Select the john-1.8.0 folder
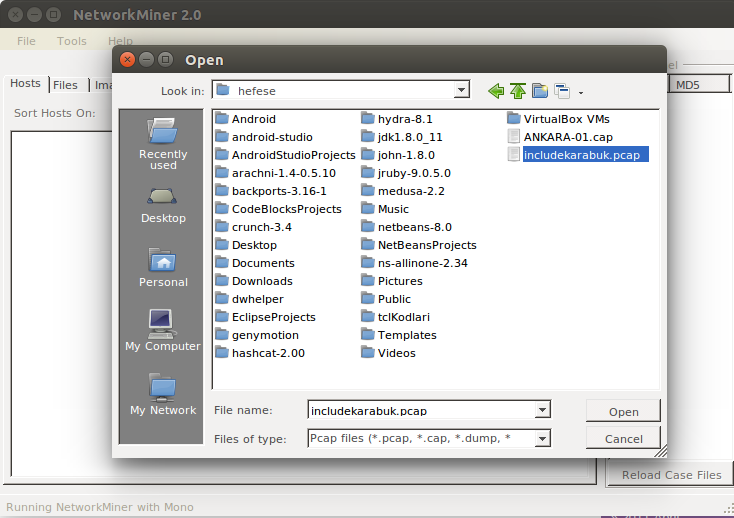The width and height of the screenshot is (734, 518). (x=398, y=155)
